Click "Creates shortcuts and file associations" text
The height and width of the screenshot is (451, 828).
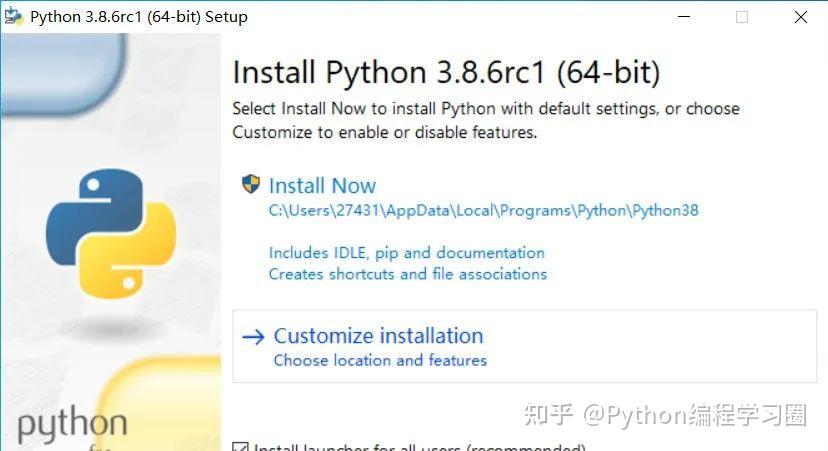pyautogui.click(x=407, y=274)
